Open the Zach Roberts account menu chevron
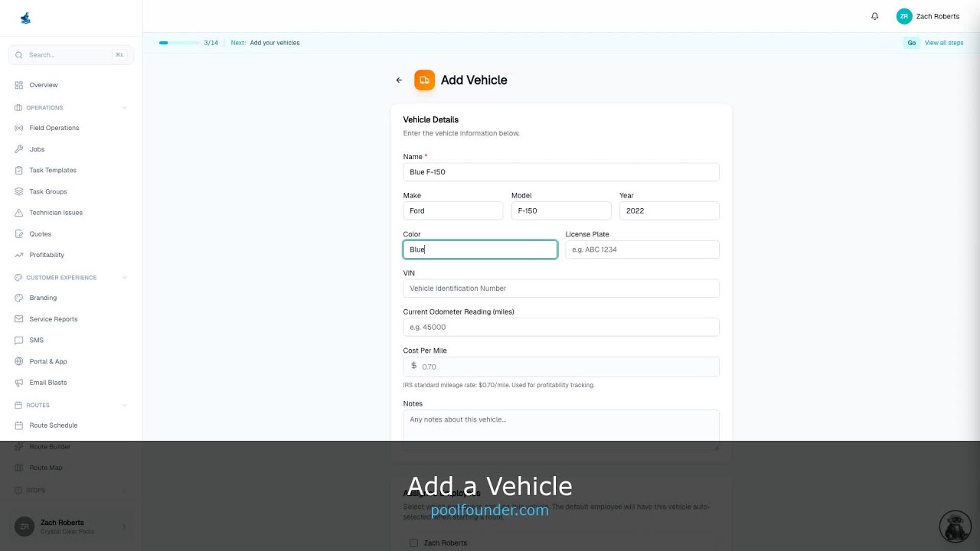This screenshot has height=551, width=980. [x=124, y=527]
